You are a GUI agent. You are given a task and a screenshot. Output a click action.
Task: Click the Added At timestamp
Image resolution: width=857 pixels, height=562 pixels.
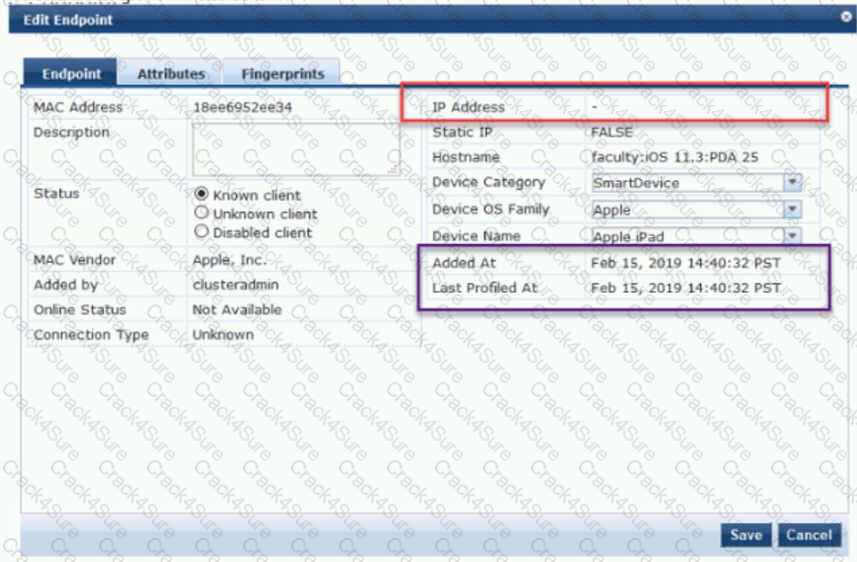(x=685, y=262)
